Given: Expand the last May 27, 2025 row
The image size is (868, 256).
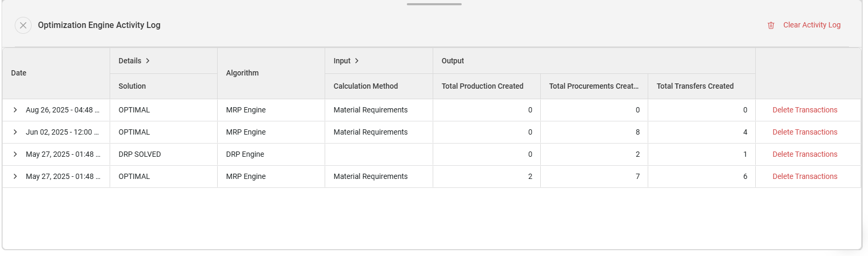Looking at the screenshot, I should (15, 176).
